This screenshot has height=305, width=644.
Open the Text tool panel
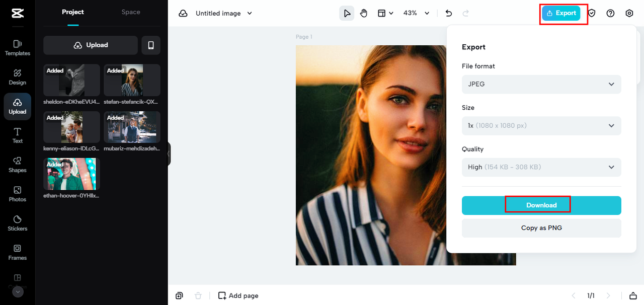tap(18, 135)
